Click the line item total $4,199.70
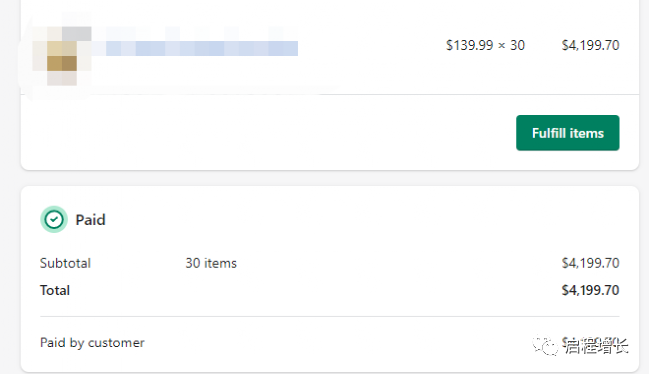Viewport: 649px width, 374px height. click(x=590, y=45)
